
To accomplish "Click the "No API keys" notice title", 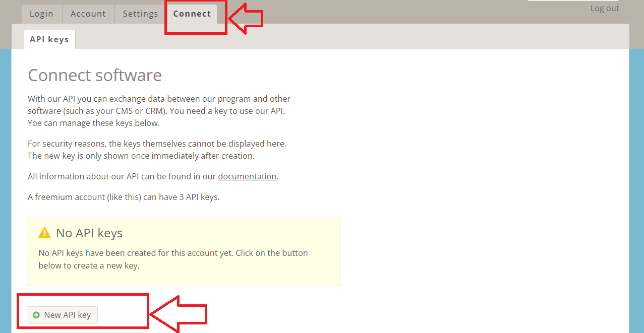I will [89, 233].
